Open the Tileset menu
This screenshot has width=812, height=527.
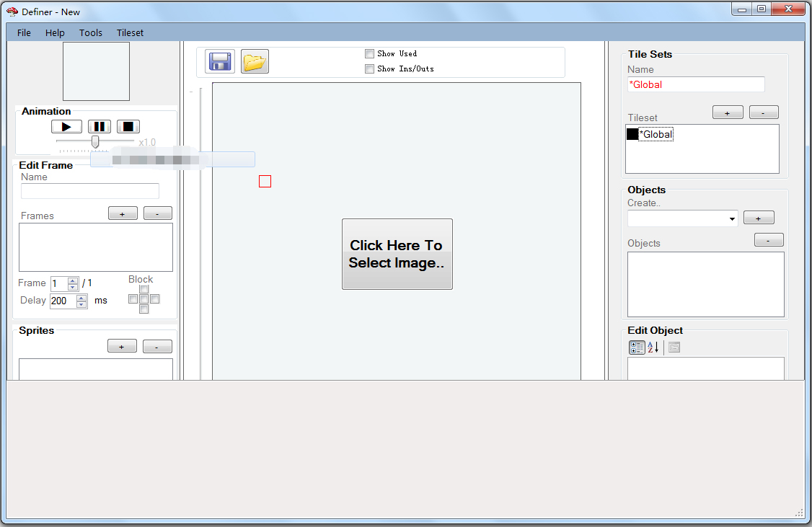coord(130,32)
